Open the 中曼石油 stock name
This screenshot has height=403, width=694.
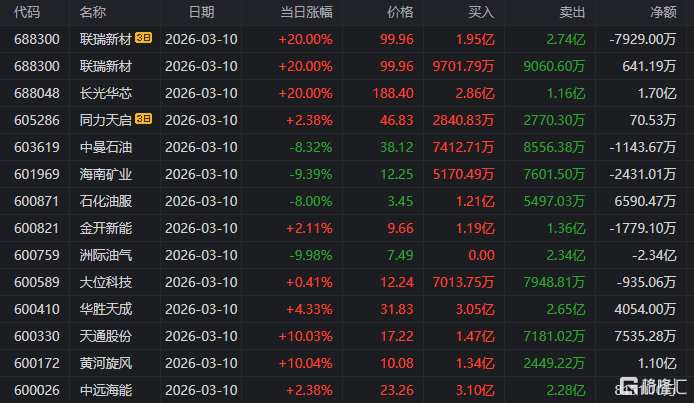[x=105, y=147]
